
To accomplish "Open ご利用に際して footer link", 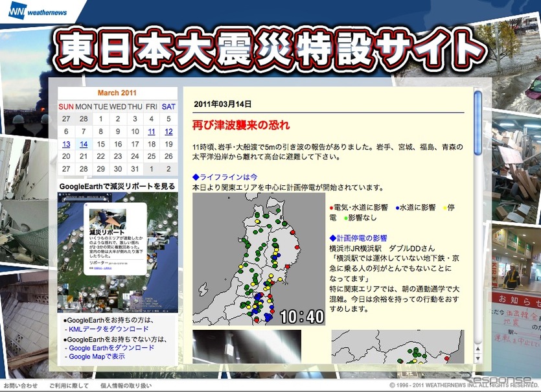I will (x=68, y=386).
